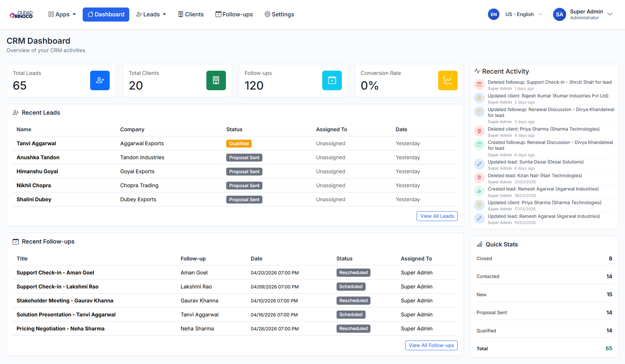Open the Follow-ups navigation item

coord(234,14)
